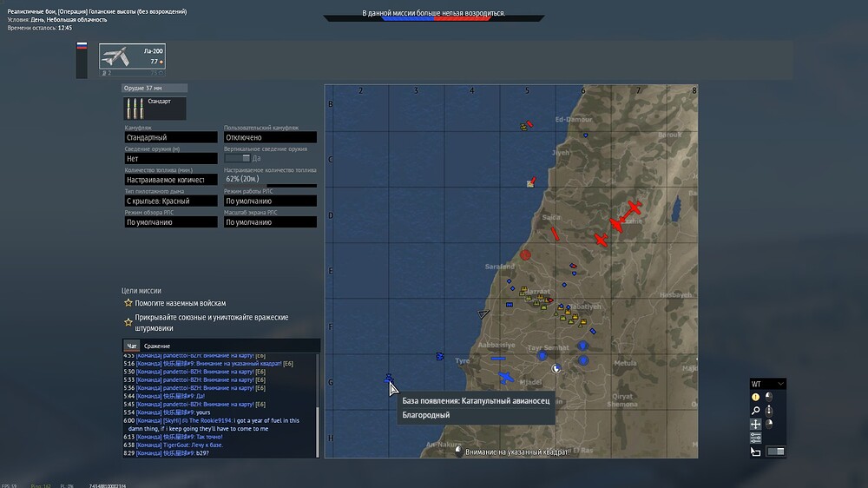
Task: Select the map pan arrows tool
Action: coord(756,425)
